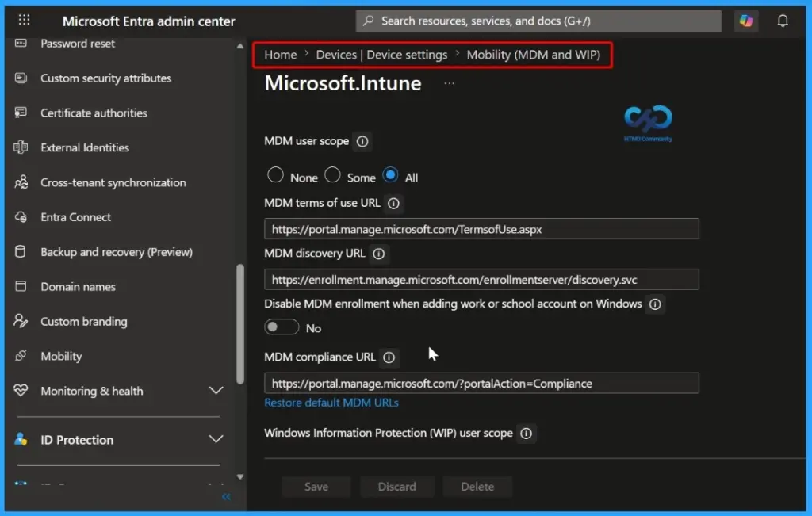This screenshot has width=812, height=516.
Task: Click the Monitoring & health heart icon
Action: pyautogui.click(x=21, y=390)
